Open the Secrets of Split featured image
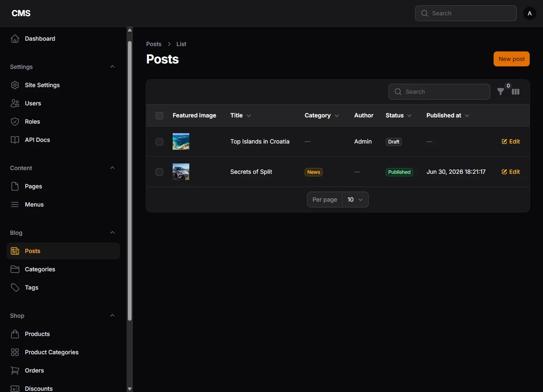The height and width of the screenshot is (392, 543). pos(181,172)
